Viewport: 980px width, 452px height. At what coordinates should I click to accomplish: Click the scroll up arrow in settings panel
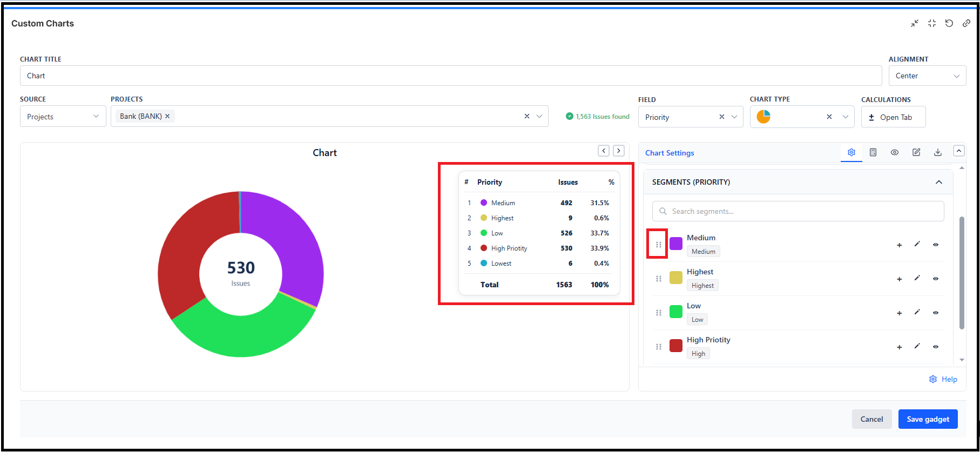pos(962,168)
